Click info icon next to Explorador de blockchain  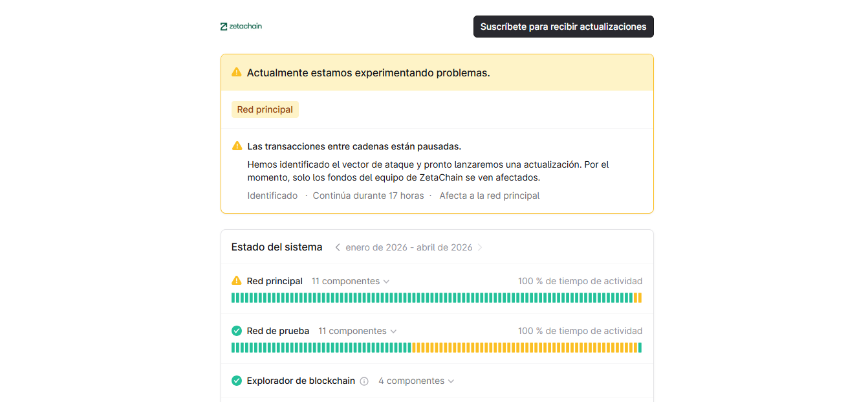(x=364, y=381)
